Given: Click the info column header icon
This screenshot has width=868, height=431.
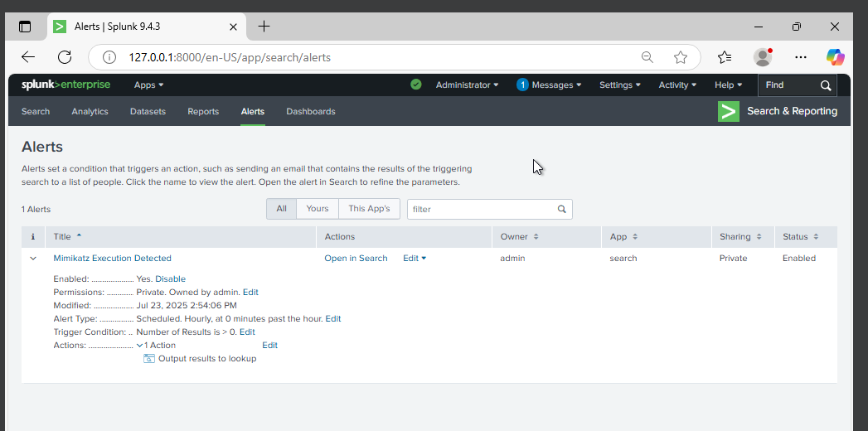Looking at the screenshot, I should [33, 237].
